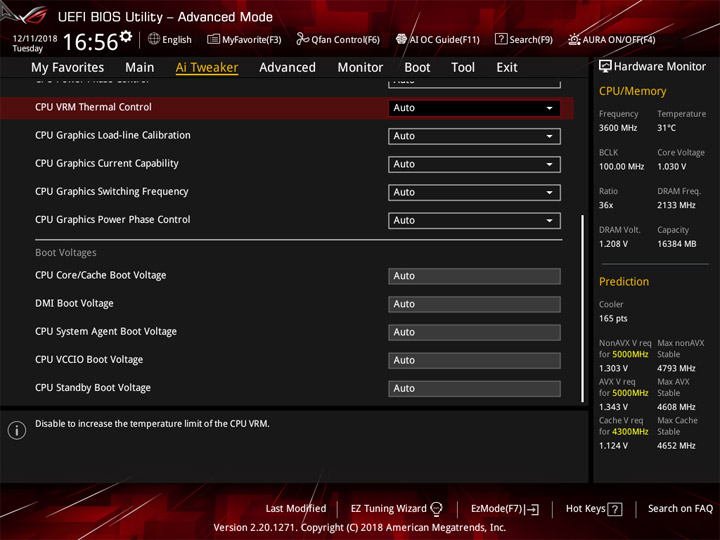Click the AURA ON/OFF light icon

[x=574, y=39]
